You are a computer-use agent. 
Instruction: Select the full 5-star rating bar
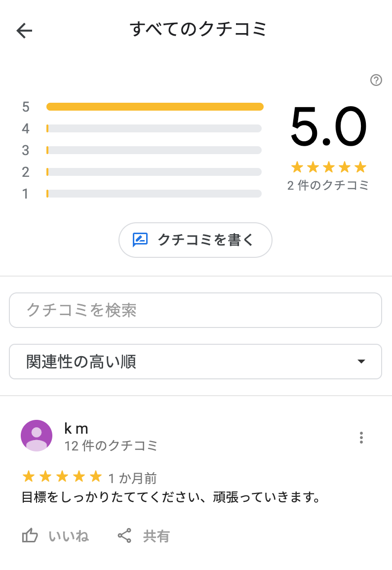[x=155, y=107]
